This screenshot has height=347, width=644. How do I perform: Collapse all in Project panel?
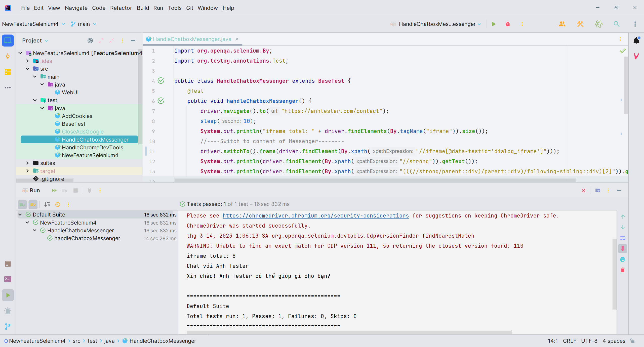pos(111,40)
